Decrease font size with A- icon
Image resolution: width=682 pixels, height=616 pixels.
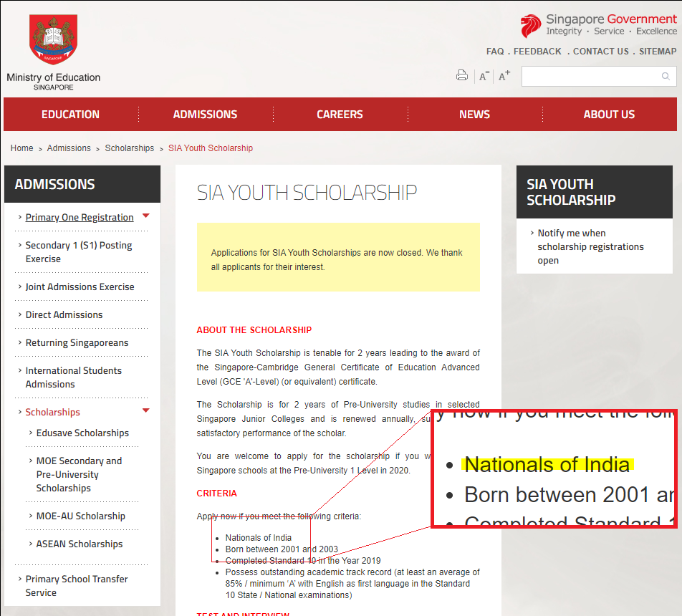pyautogui.click(x=484, y=76)
